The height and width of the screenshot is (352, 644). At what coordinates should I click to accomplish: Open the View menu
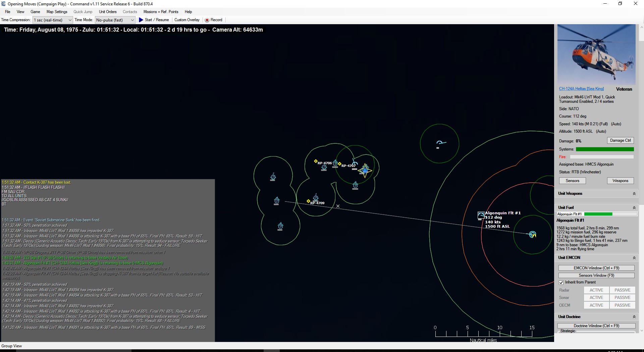coord(20,12)
